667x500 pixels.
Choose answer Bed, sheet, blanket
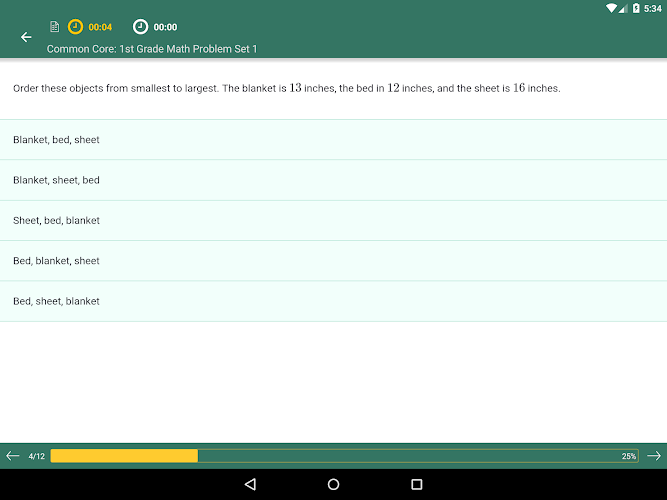pyautogui.click(x=334, y=301)
